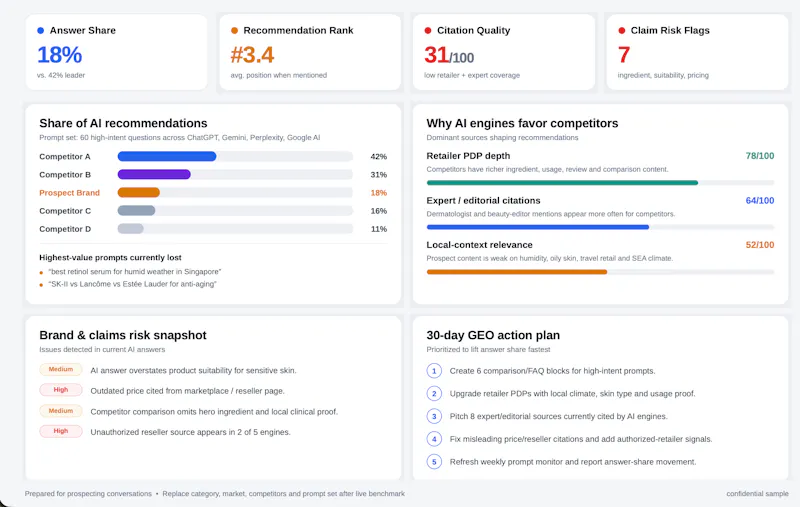This screenshot has width=800, height=507.
Task: Click the red dot beside Citation Quality
Action: 428,31
